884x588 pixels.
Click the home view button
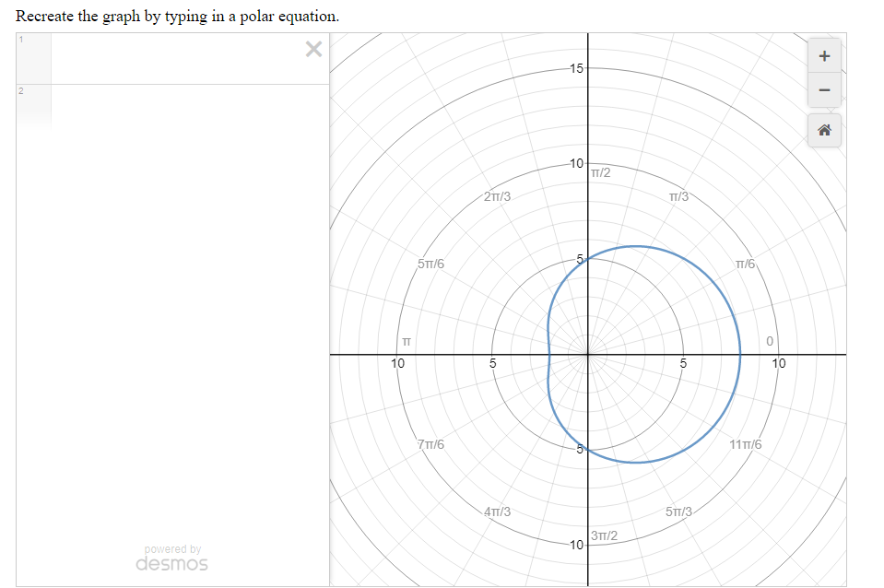coord(823,129)
